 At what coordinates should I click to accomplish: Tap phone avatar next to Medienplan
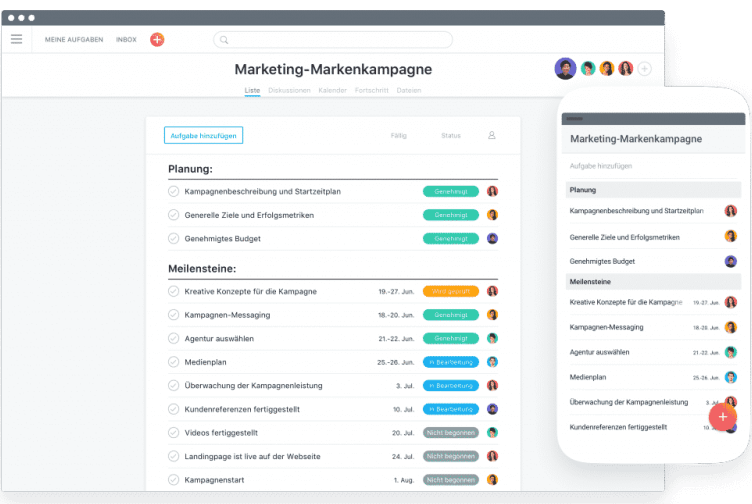point(730,377)
